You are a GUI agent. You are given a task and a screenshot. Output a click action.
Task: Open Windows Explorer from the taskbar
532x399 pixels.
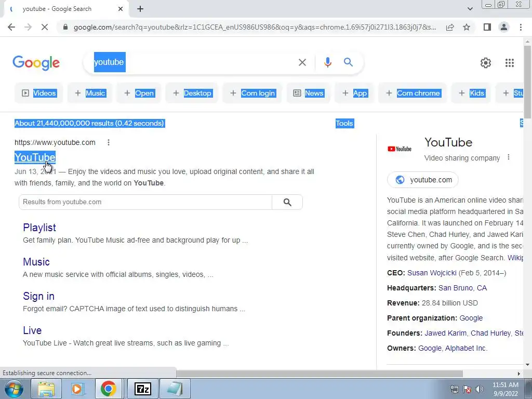pos(46,389)
